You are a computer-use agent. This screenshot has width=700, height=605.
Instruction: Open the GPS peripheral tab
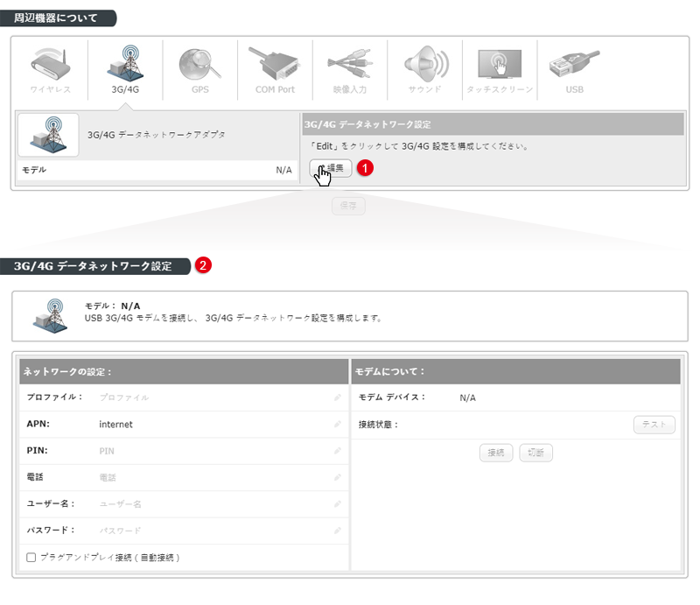(200, 70)
